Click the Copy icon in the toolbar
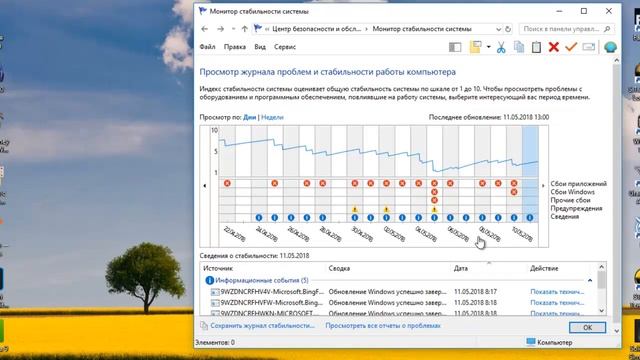The width and height of the screenshot is (640, 360). tap(519, 47)
